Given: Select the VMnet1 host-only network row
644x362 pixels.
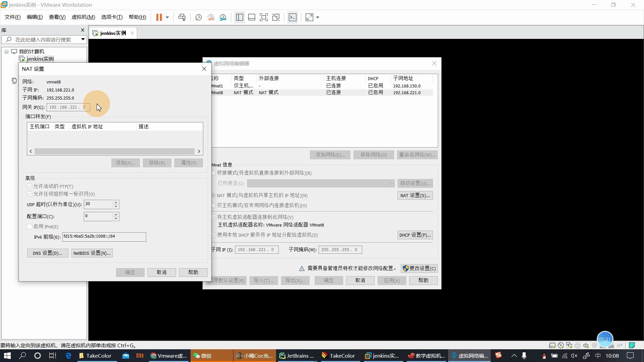Looking at the screenshot, I should click(x=322, y=86).
